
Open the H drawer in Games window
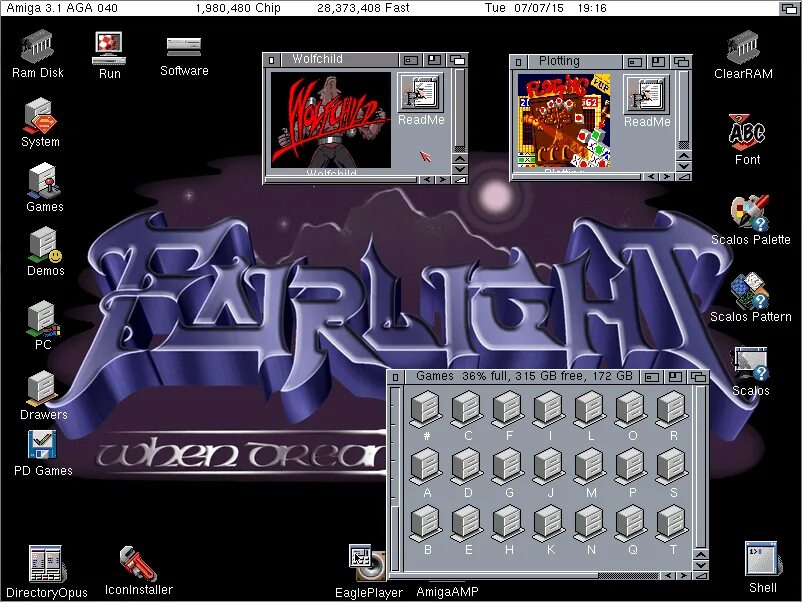coord(508,529)
